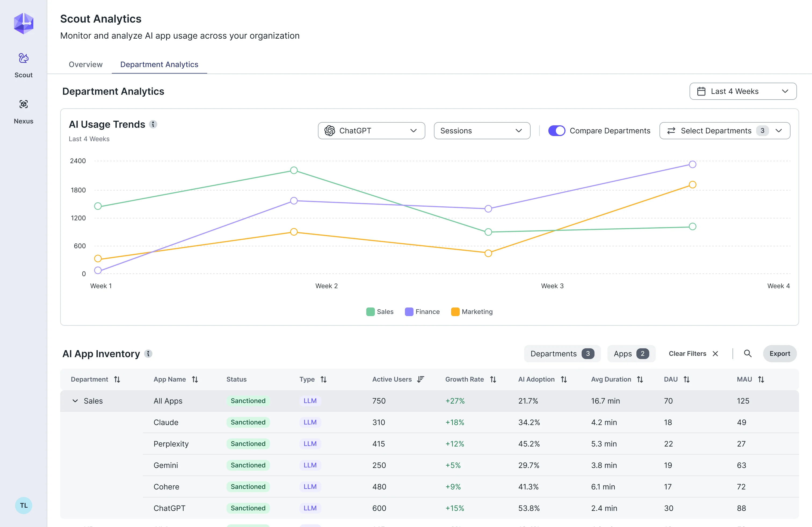Click the Claude app name cell
812x527 pixels.
(x=166, y=422)
